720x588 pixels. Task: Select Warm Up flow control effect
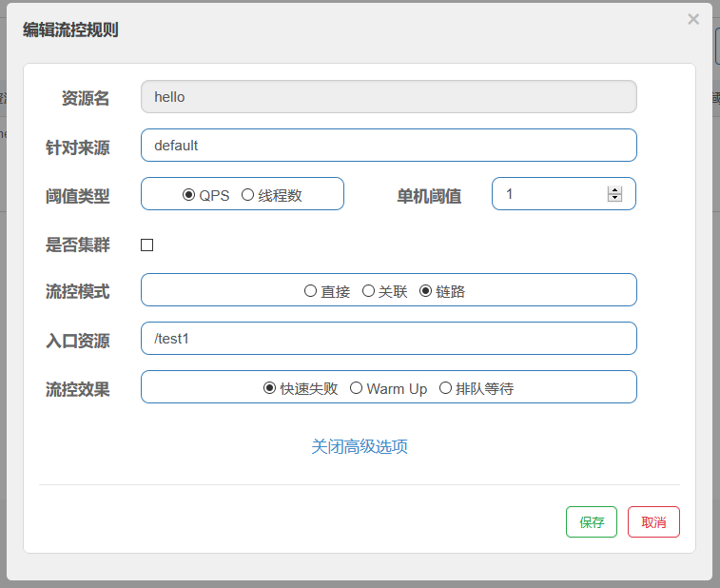point(357,388)
